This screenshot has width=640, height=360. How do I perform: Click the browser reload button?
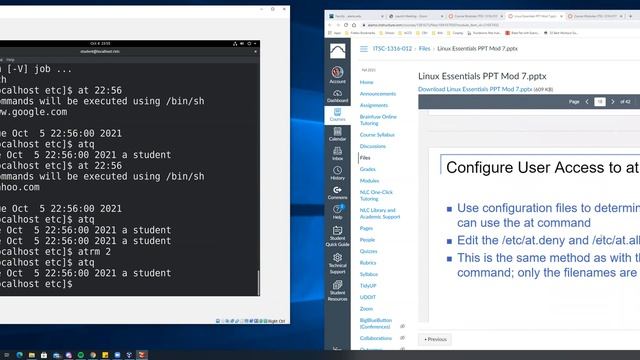click(x=346, y=25)
